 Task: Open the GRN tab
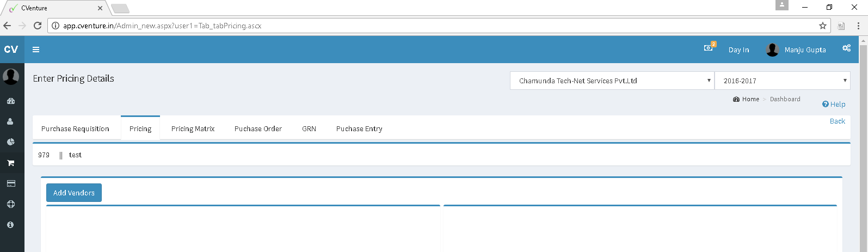[309, 128]
